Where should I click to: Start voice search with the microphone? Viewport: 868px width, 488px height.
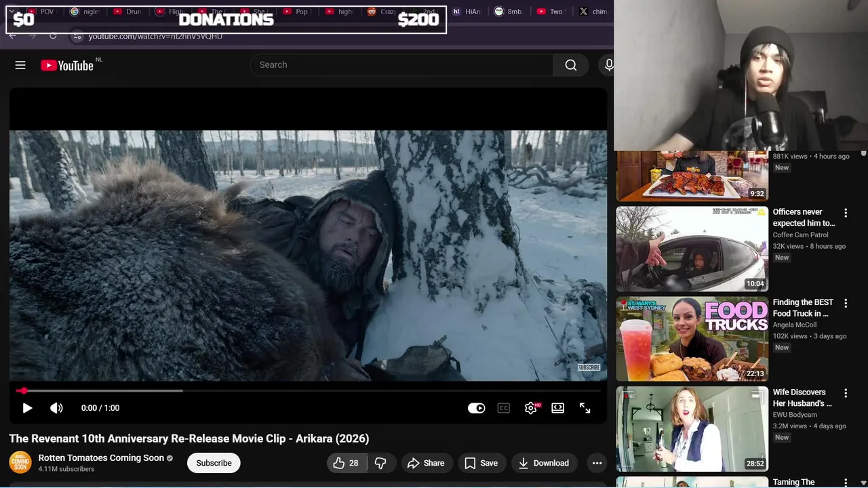(x=608, y=65)
